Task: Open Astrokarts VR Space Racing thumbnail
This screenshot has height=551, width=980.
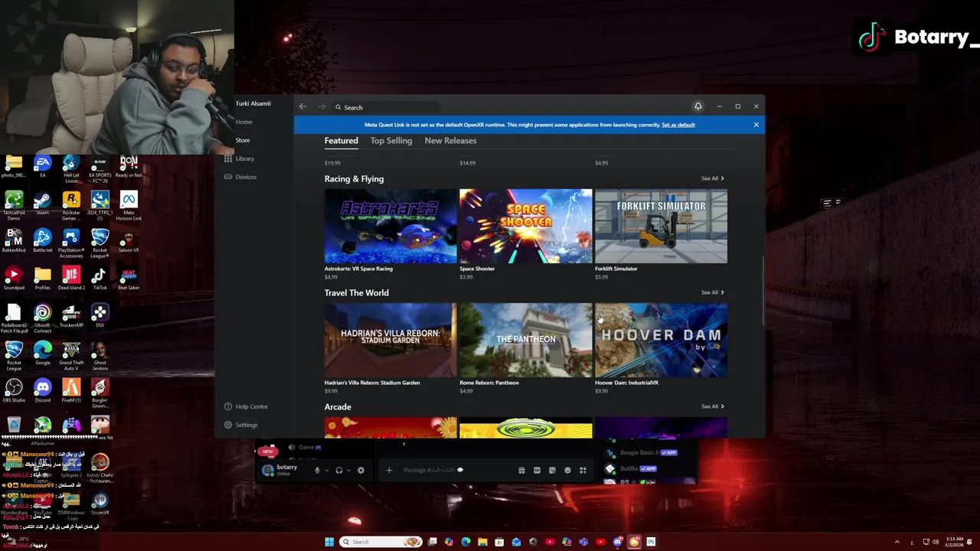Action: pyautogui.click(x=390, y=226)
